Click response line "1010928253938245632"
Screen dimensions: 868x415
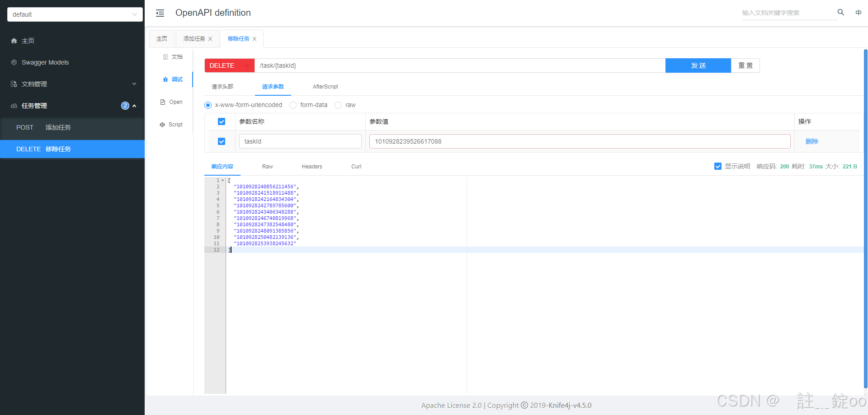265,243
